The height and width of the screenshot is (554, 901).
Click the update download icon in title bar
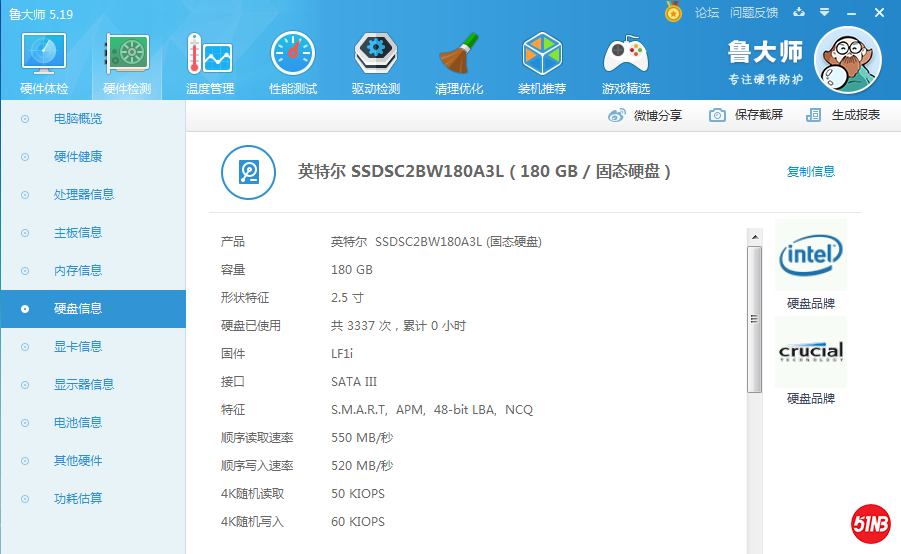(799, 13)
